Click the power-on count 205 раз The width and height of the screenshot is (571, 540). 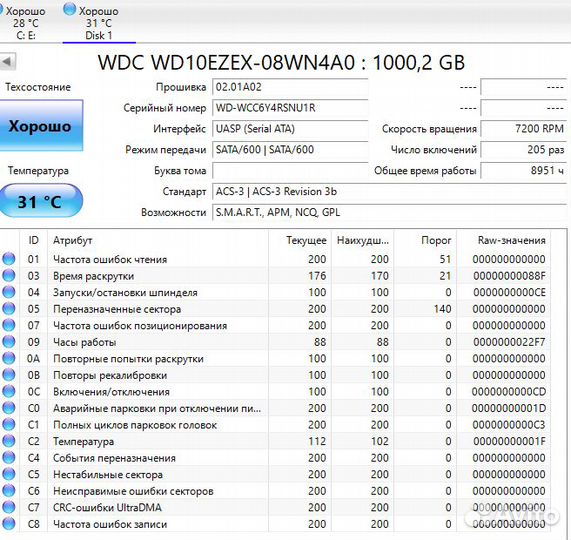click(523, 150)
